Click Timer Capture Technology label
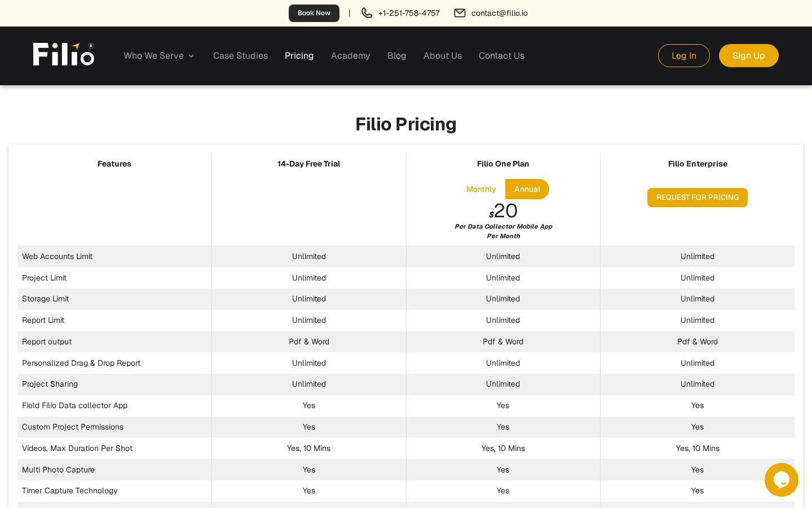The image size is (812, 508). point(69,491)
